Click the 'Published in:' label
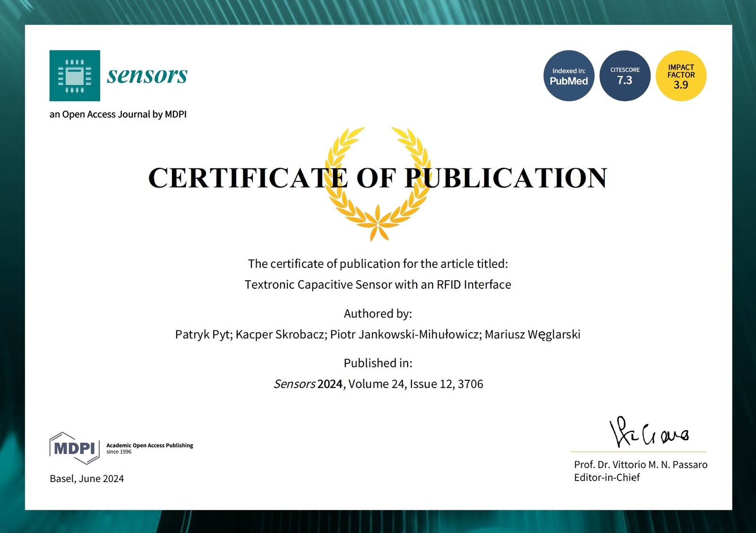756x533 pixels. 378,363
